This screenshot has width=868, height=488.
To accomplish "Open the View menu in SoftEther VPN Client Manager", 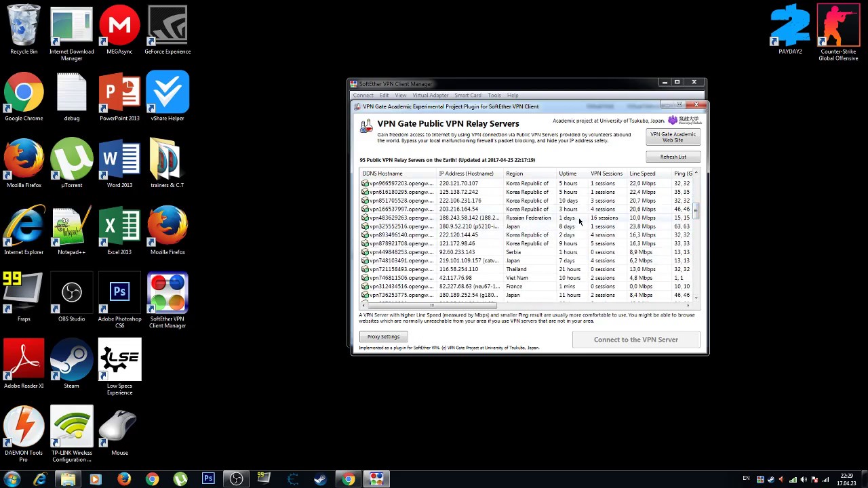I will point(400,95).
